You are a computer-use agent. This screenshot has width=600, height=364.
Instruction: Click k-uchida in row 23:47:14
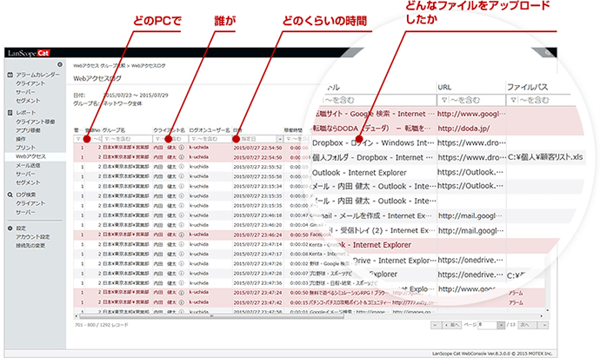pyautogui.click(x=199, y=244)
